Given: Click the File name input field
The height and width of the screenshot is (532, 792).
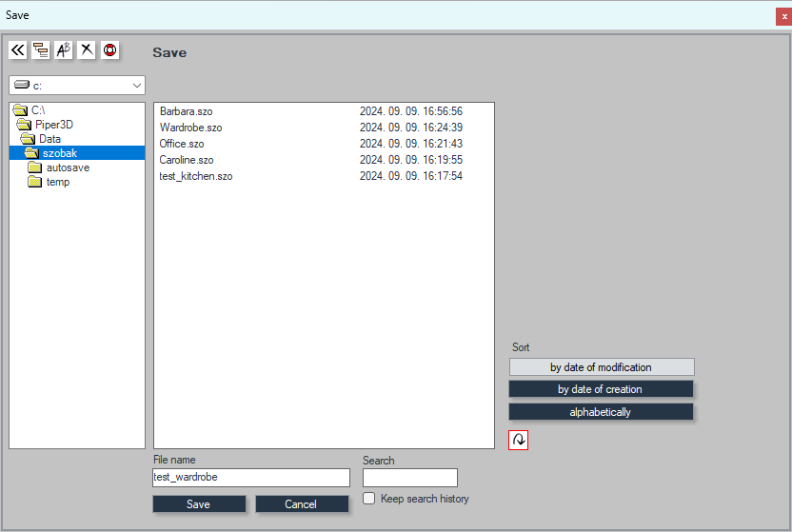Looking at the screenshot, I should 251,478.
